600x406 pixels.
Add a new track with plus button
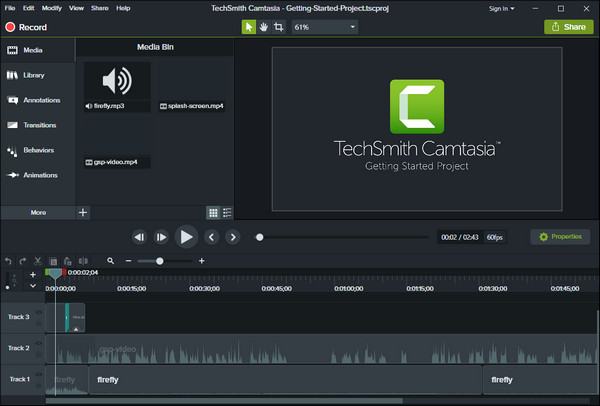(x=33, y=275)
